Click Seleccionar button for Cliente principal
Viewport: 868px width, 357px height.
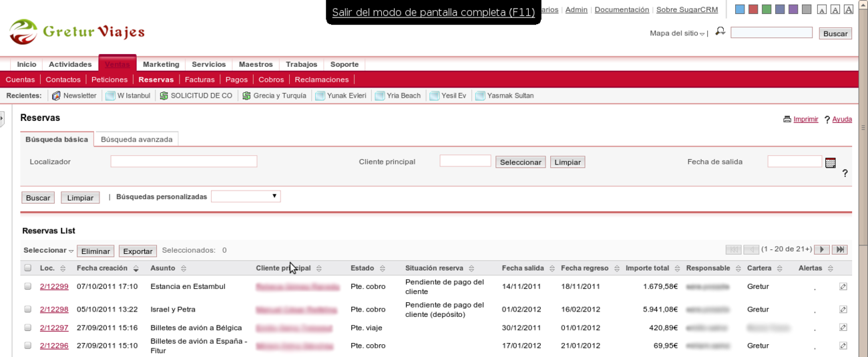point(520,162)
